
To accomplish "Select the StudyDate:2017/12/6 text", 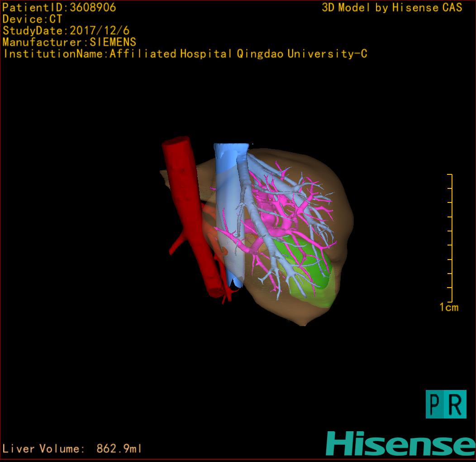I will pos(66,30).
